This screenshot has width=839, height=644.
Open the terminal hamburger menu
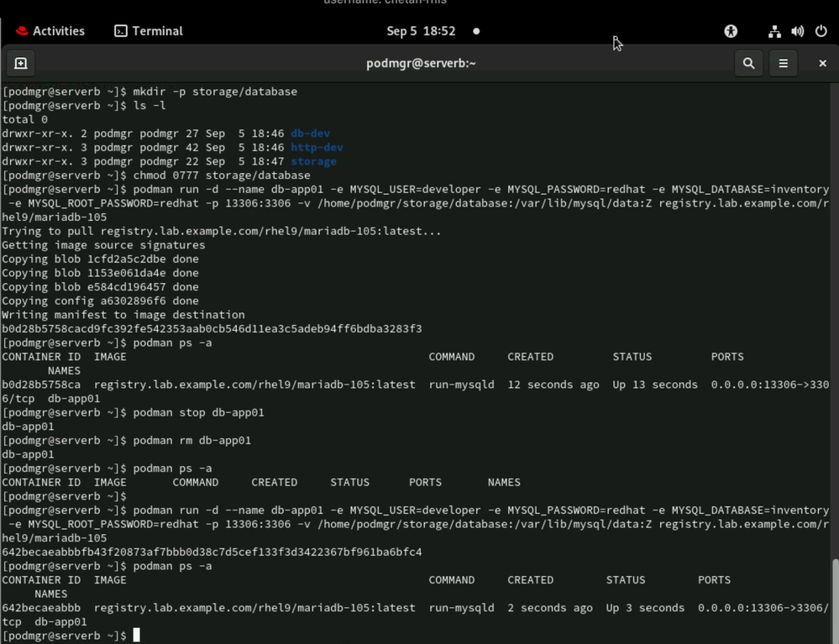783,63
